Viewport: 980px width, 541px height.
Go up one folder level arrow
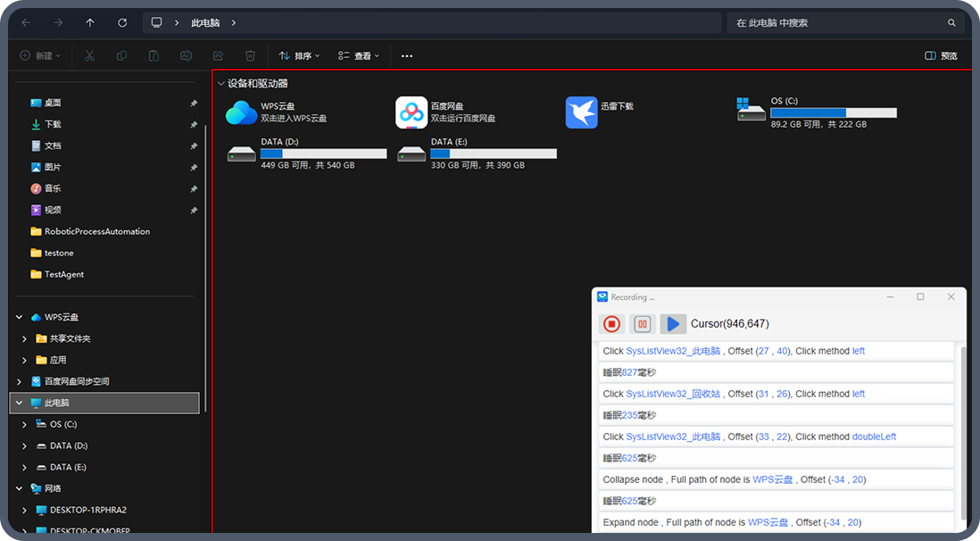[x=90, y=22]
